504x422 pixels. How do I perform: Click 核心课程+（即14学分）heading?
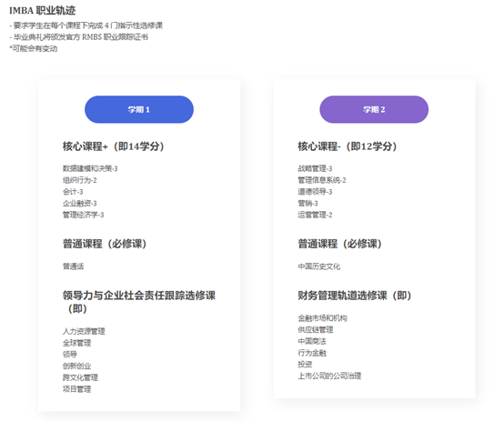(x=114, y=146)
